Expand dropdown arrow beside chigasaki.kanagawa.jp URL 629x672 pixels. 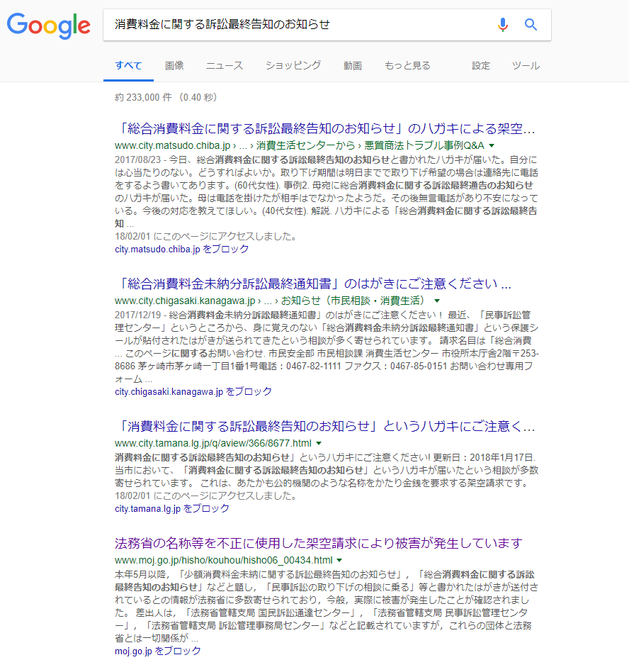tap(437, 301)
